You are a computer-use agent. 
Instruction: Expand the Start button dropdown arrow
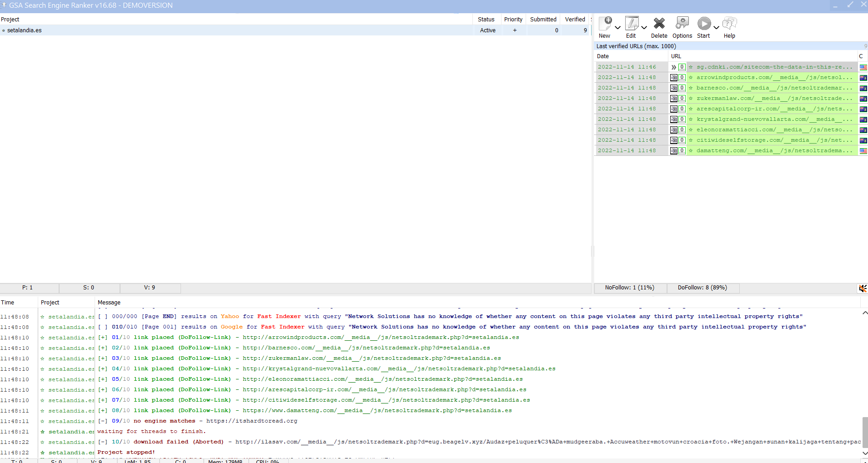pyautogui.click(x=716, y=28)
